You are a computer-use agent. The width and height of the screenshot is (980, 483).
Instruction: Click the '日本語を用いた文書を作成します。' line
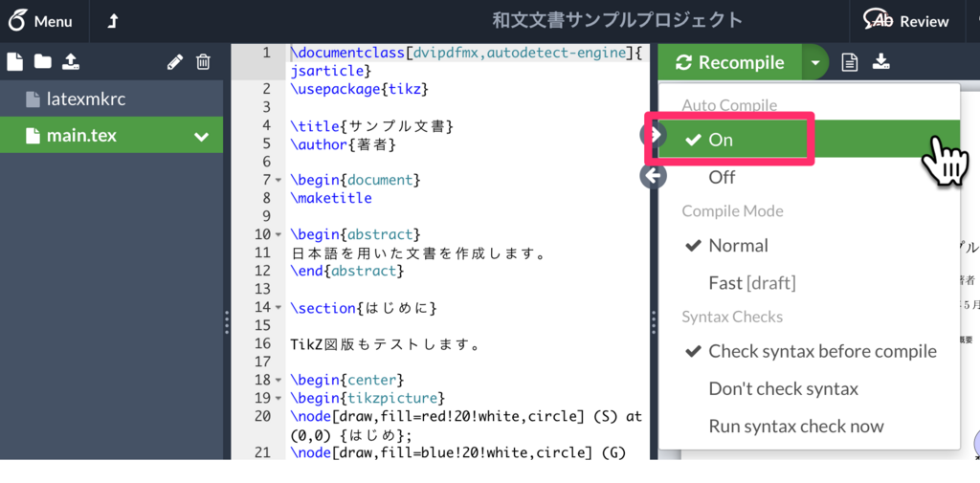(419, 253)
